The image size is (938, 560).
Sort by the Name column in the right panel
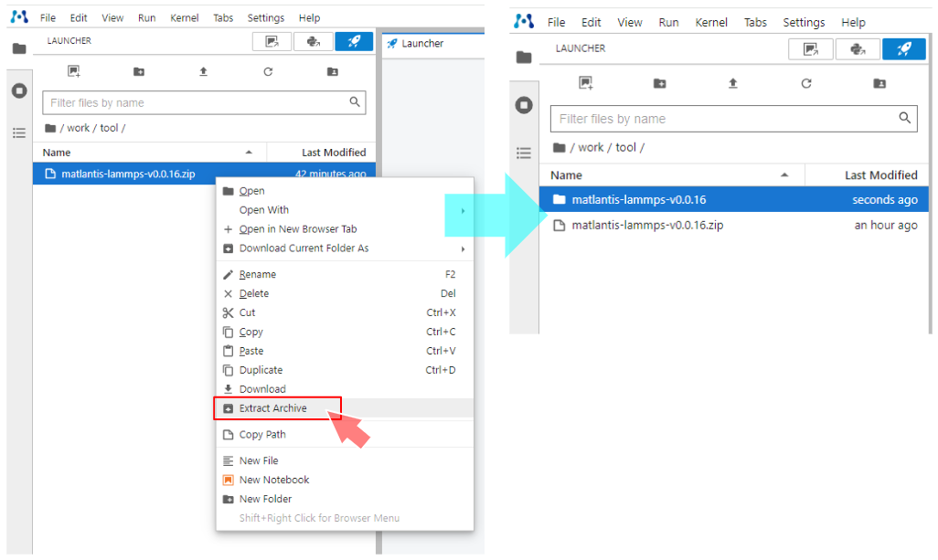(567, 174)
